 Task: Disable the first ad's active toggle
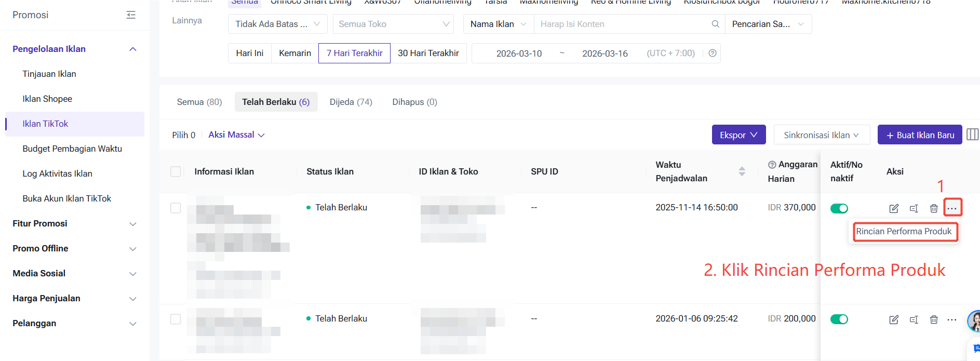[839, 208]
